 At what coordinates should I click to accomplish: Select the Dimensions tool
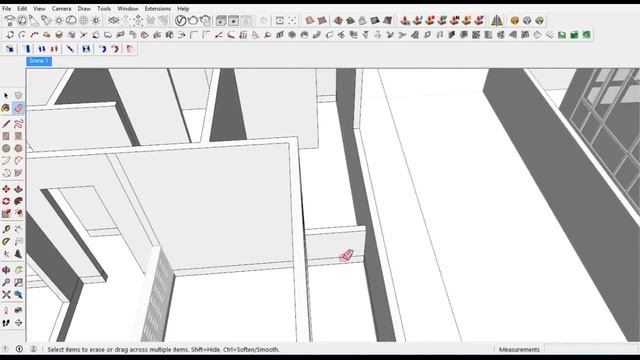[18, 229]
